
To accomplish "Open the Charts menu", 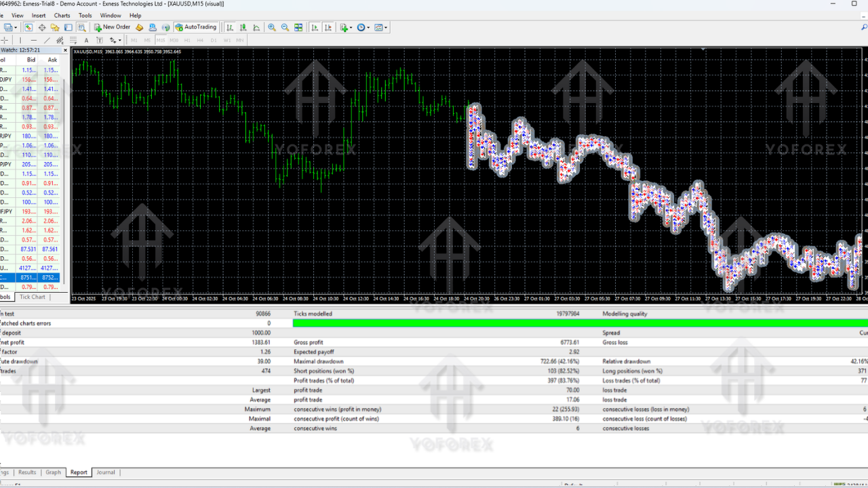I will 62,15.
